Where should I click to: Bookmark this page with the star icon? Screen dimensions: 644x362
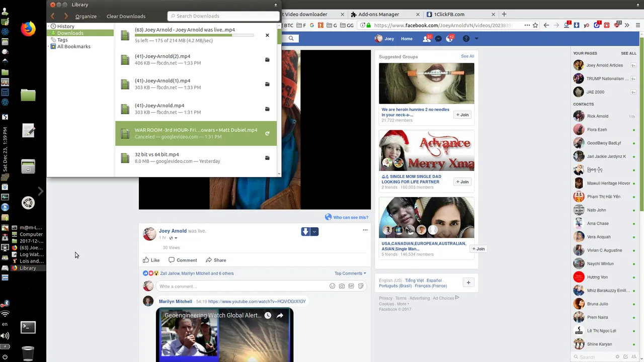[535, 25]
